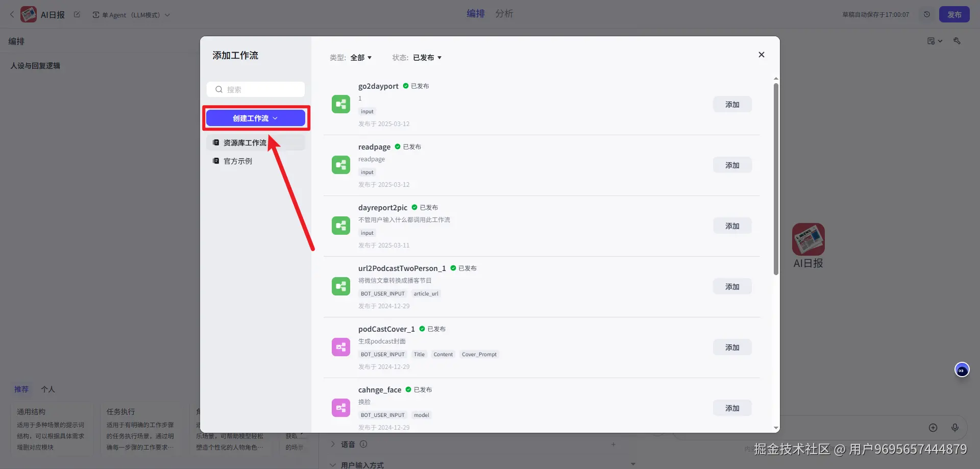Add the dayreport2pic workflow
Image resolution: width=980 pixels, height=469 pixels.
click(732, 226)
